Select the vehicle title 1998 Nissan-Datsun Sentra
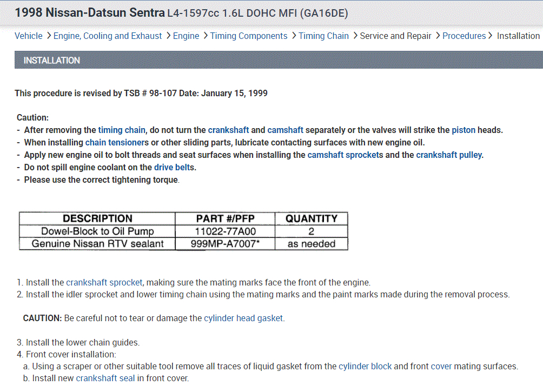Image resolution: width=543 pixels, height=392 pixels. coord(90,13)
